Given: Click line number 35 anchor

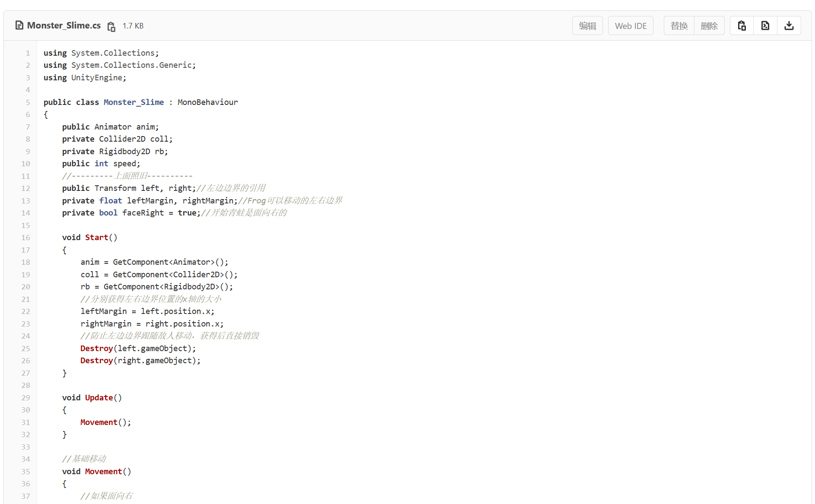Looking at the screenshot, I should tap(26, 472).
